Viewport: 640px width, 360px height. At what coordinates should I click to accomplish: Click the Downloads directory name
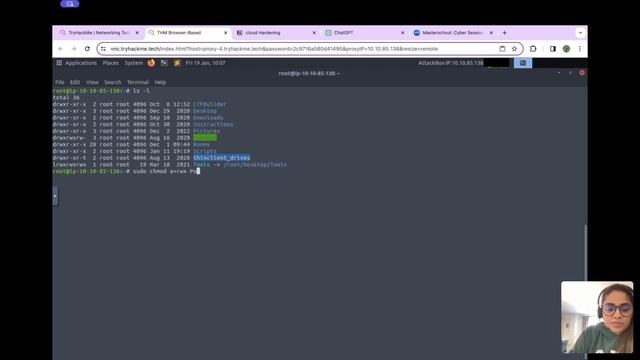point(208,118)
